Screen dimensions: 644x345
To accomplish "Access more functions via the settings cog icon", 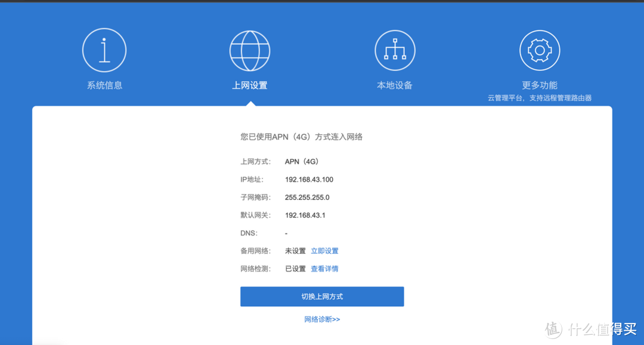I will point(540,50).
